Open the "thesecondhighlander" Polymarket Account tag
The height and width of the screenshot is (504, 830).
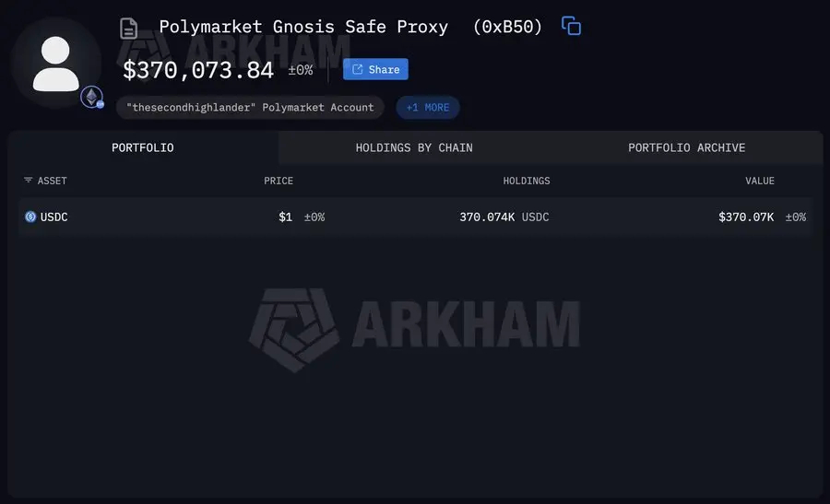[250, 108]
